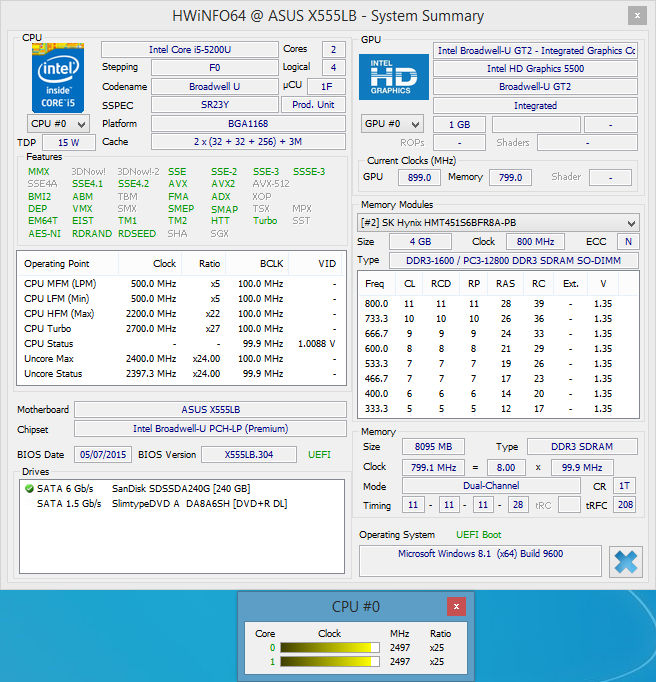Close the CPU #0 clock window
656x682 pixels.
click(456, 606)
